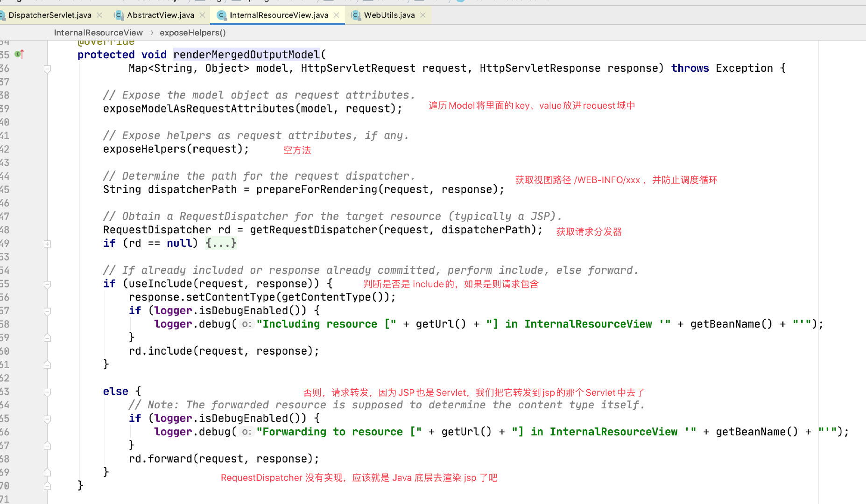Viewport: 866px width, 504px height.
Task: Click the exposeHelpers() breadcrumb
Action: pyautogui.click(x=192, y=33)
